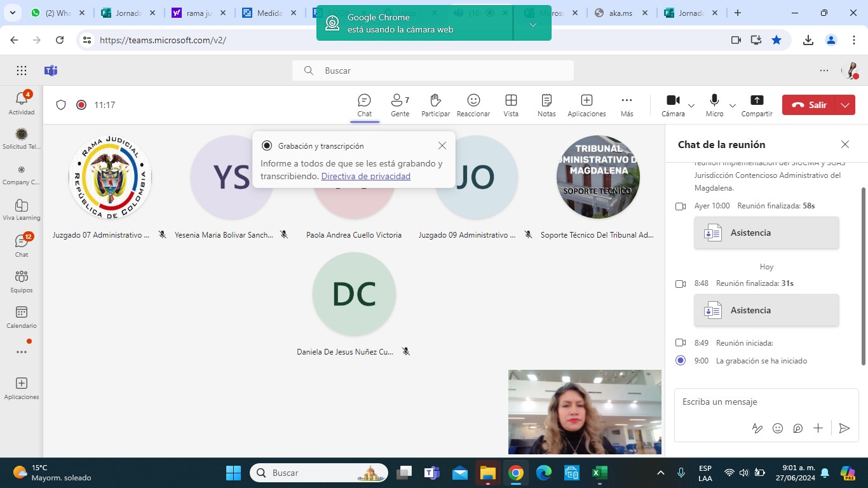The height and width of the screenshot is (488, 868).
Task: Switch to the rama ju Yahoo tab
Action: pyautogui.click(x=198, y=13)
